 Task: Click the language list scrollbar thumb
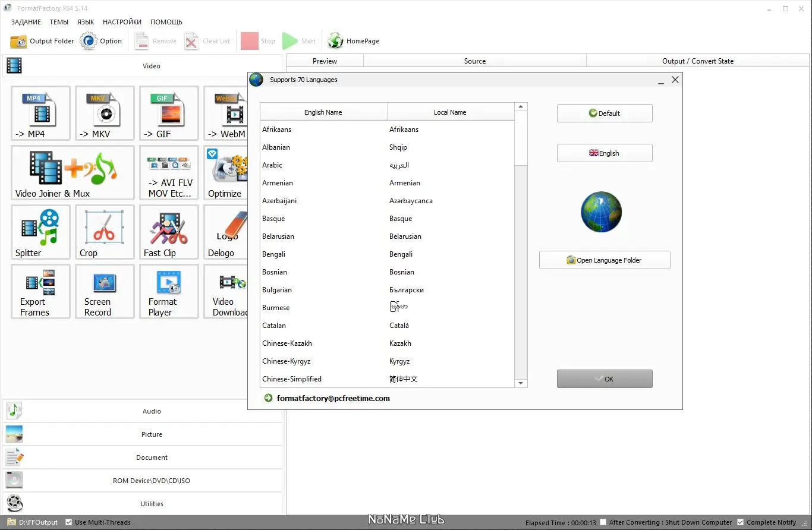pyautogui.click(x=521, y=138)
